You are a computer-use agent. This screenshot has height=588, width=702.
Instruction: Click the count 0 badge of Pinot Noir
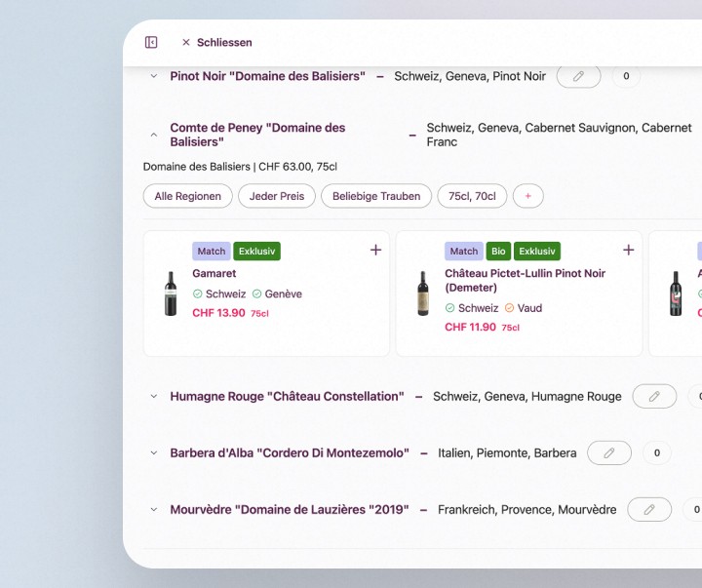626,76
